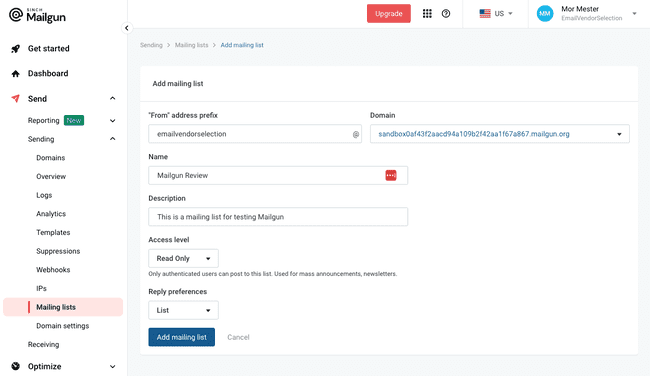Expand the Optimize section chevron

(112, 366)
